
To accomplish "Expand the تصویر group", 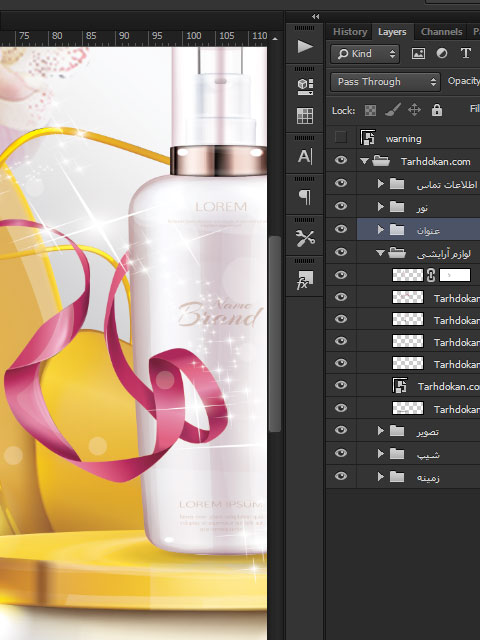I will (x=381, y=430).
